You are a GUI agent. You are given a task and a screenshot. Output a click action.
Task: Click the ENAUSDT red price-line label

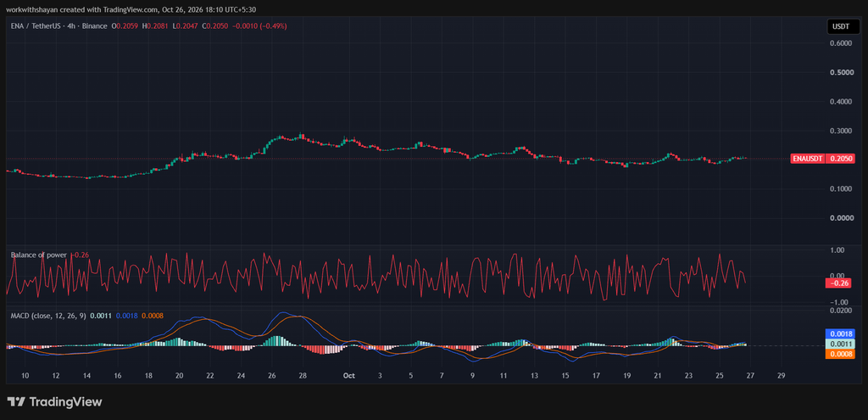coord(807,159)
